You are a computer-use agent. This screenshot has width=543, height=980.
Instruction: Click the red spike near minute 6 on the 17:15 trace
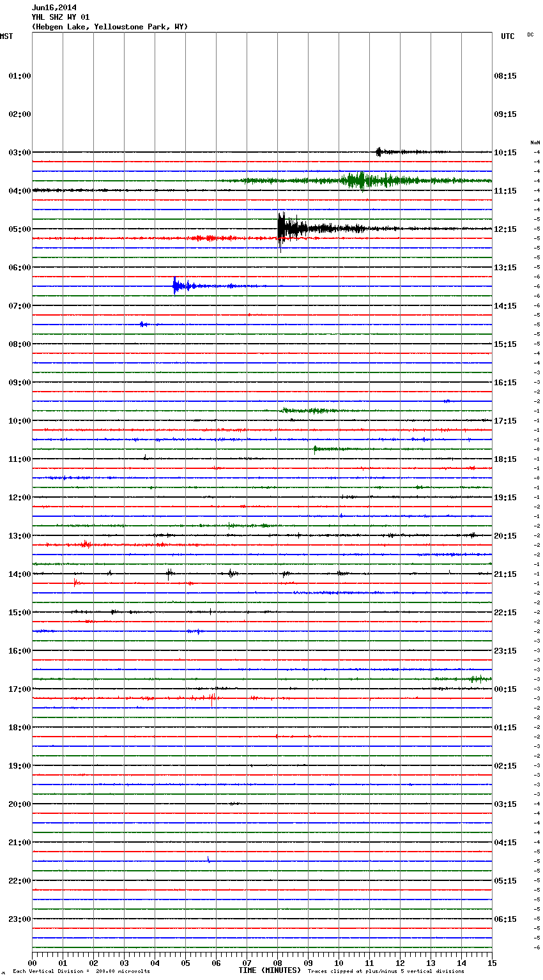tap(213, 698)
